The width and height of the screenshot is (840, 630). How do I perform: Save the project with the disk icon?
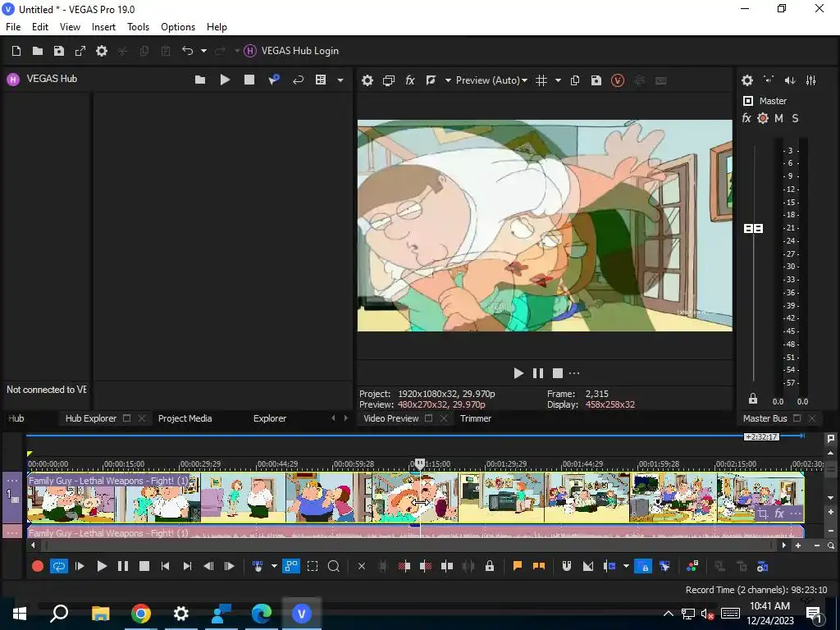pyautogui.click(x=59, y=51)
